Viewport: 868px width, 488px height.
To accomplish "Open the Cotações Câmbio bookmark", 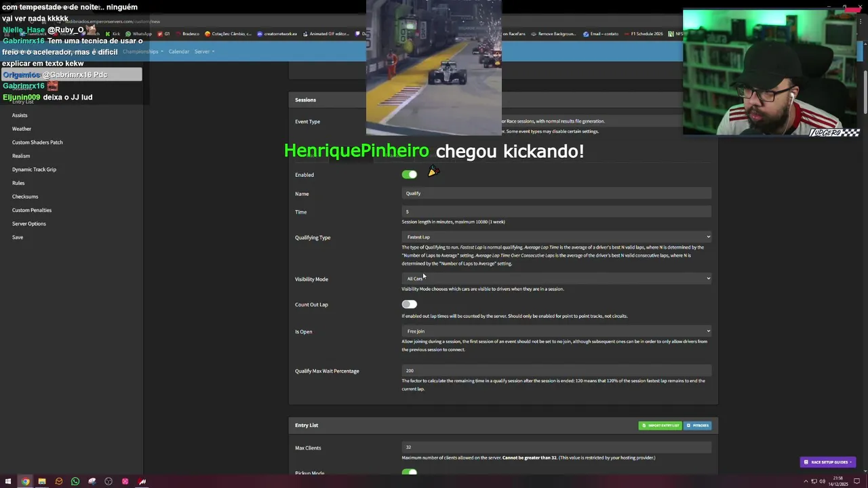I will click(229, 33).
